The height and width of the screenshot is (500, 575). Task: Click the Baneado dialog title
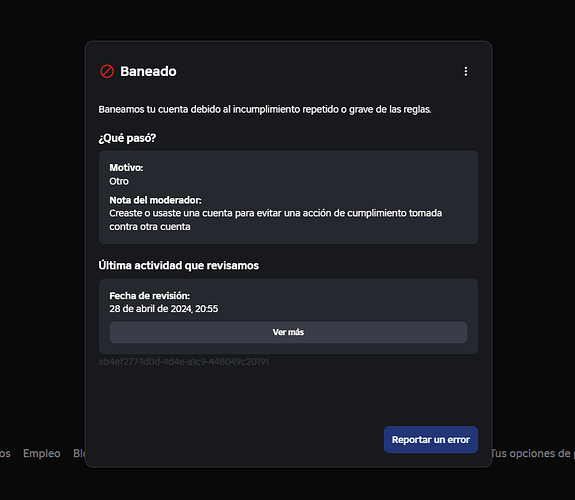pyautogui.click(x=148, y=71)
